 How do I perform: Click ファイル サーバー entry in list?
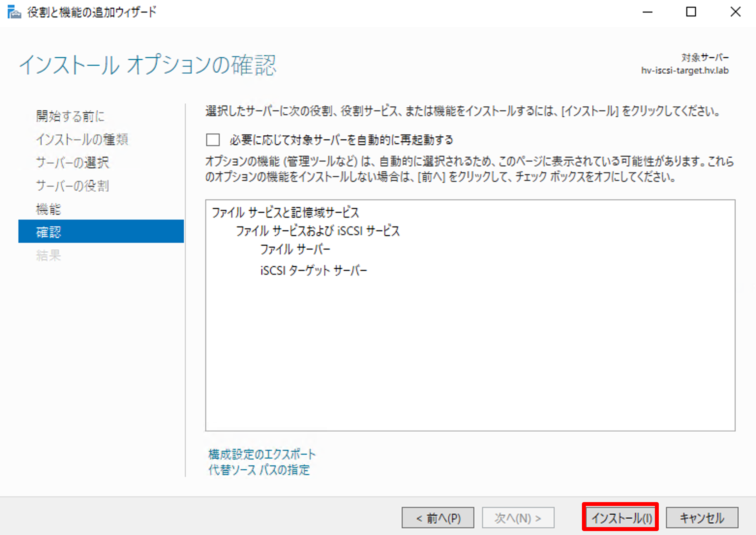point(295,249)
